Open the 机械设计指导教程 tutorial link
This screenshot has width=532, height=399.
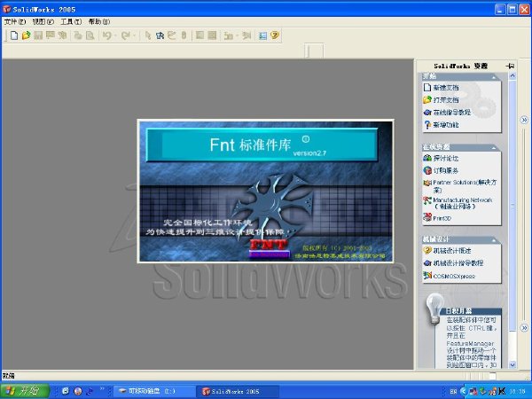(458, 263)
